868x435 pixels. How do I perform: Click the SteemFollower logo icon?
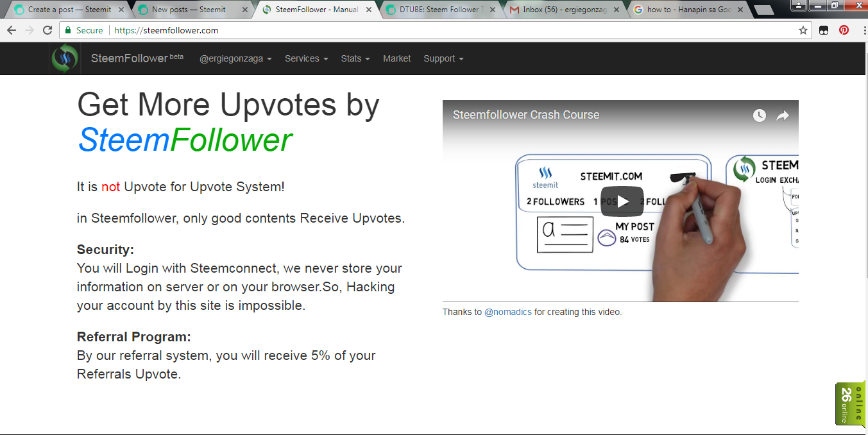pyautogui.click(x=64, y=58)
